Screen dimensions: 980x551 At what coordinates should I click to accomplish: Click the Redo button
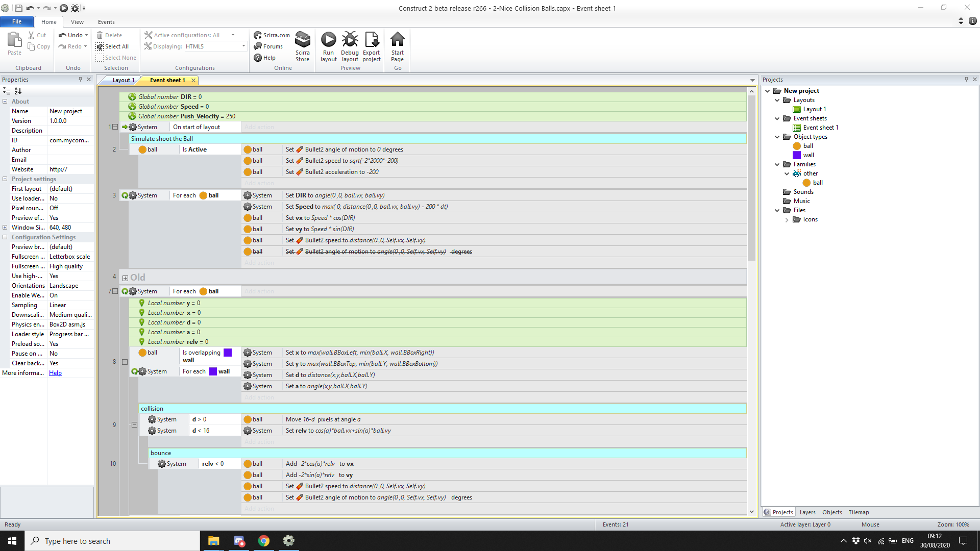(70, 46)
